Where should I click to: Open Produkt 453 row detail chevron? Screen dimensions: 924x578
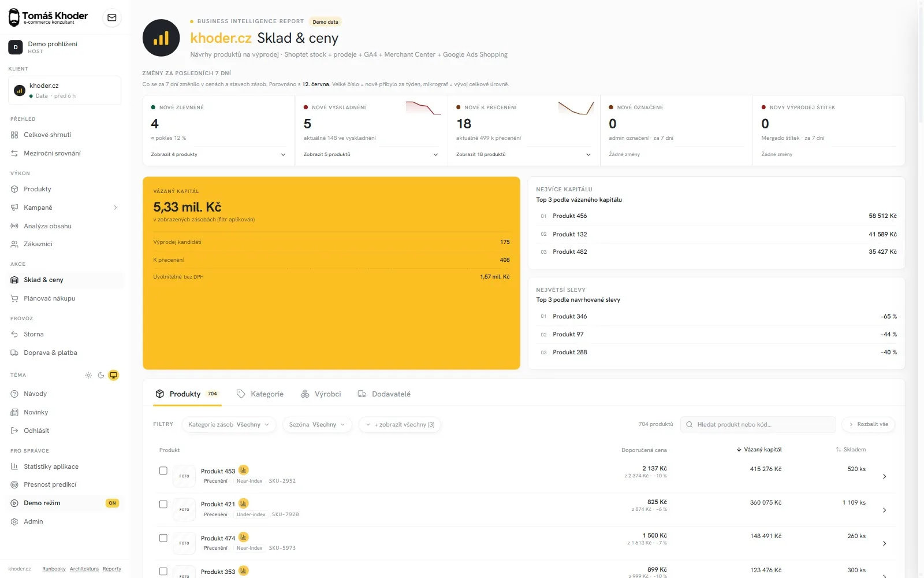click(884, 476)
